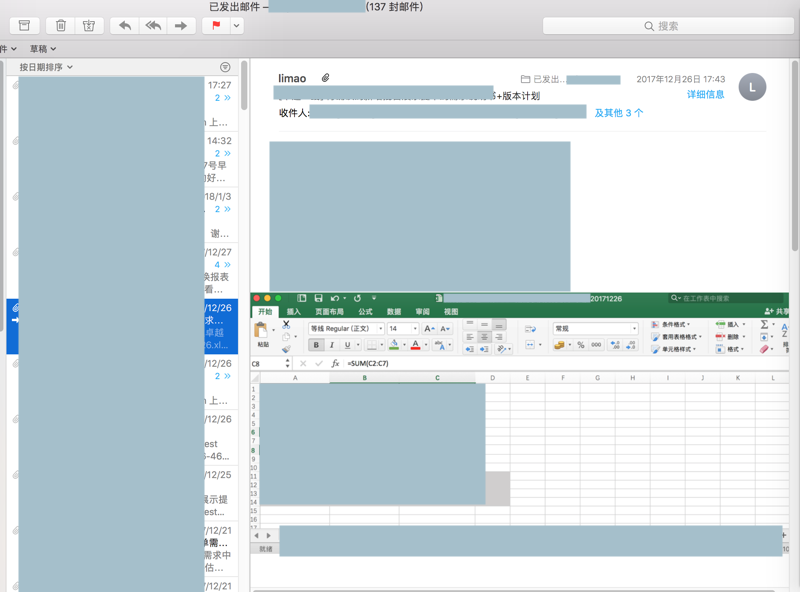Select Excel 数据 ribbon tab
This screenshot has width=800, height=592.
pos(394,312)
